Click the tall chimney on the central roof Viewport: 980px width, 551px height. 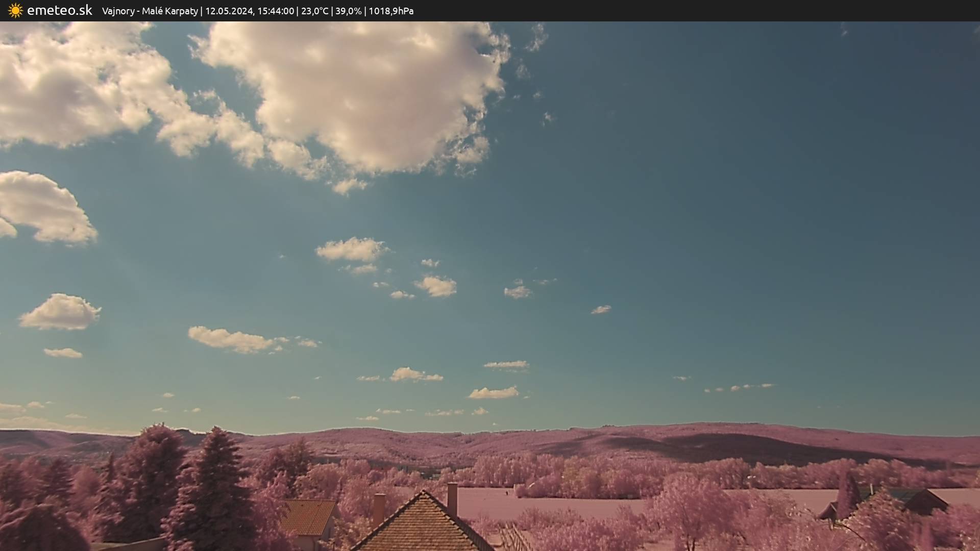[x=452, y=498]
